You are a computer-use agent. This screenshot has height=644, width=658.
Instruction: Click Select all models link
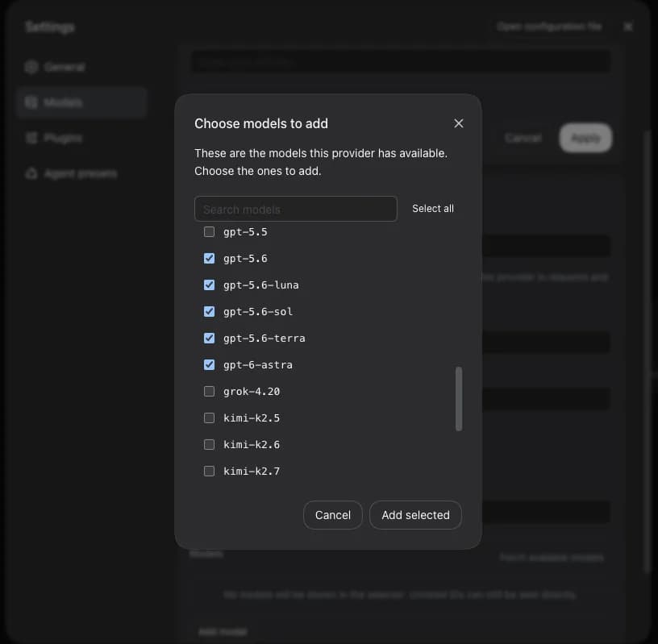[433, 209]
